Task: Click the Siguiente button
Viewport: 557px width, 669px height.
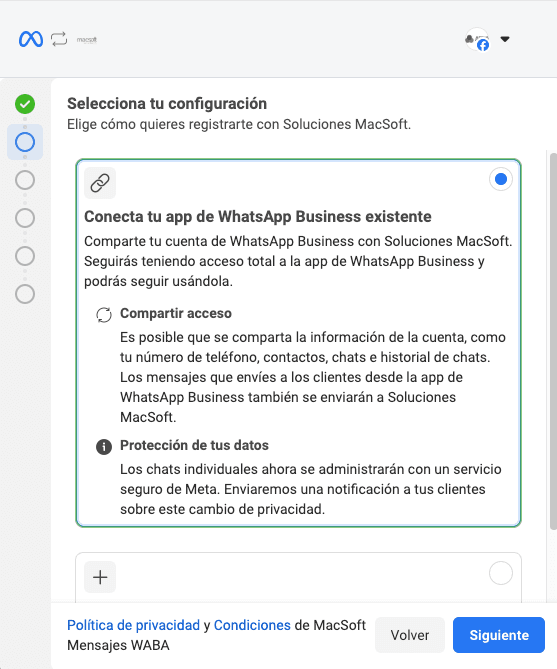Action: (499, 635)
